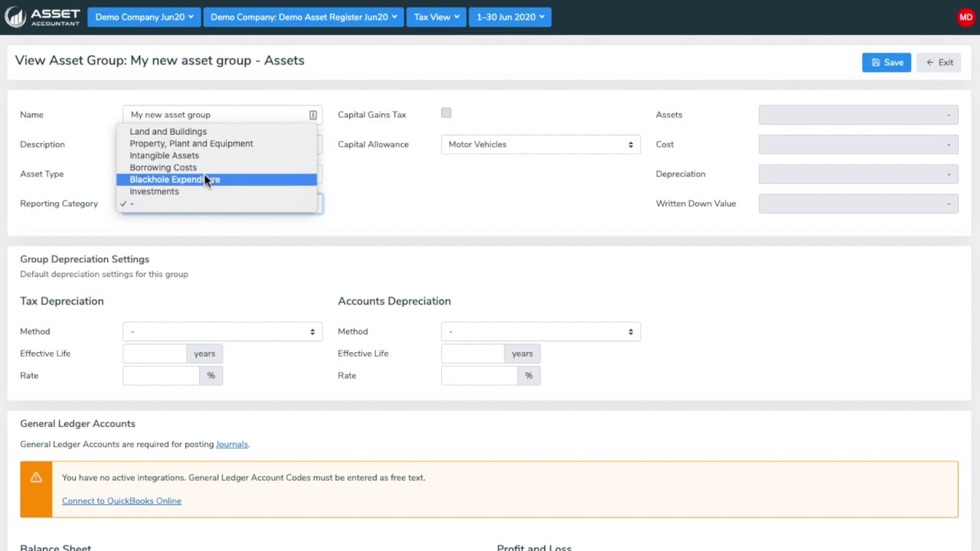Click the Group Depreciation Settings heading
The height and width of the screenshot is (551, 980).
[84, 259]
